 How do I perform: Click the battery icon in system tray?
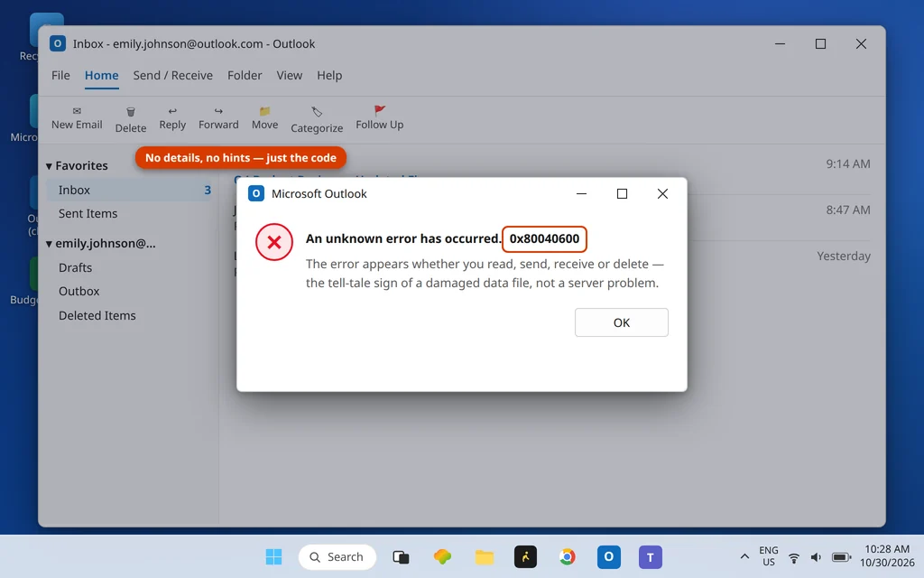(x=841, y=557)
